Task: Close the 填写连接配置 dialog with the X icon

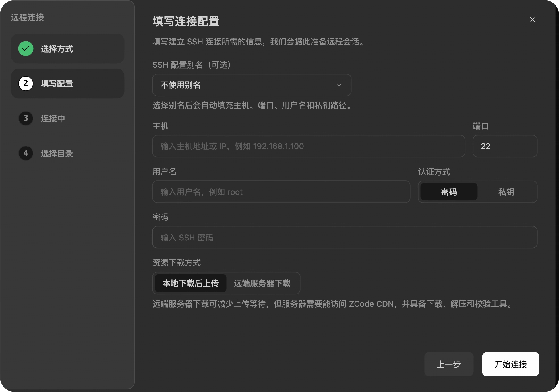Action: coord(532,20)
